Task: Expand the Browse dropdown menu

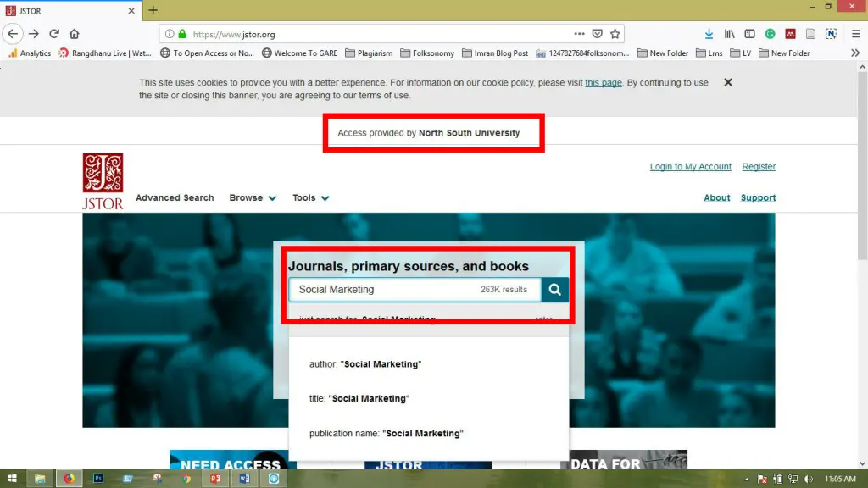Action: [253, 197]
